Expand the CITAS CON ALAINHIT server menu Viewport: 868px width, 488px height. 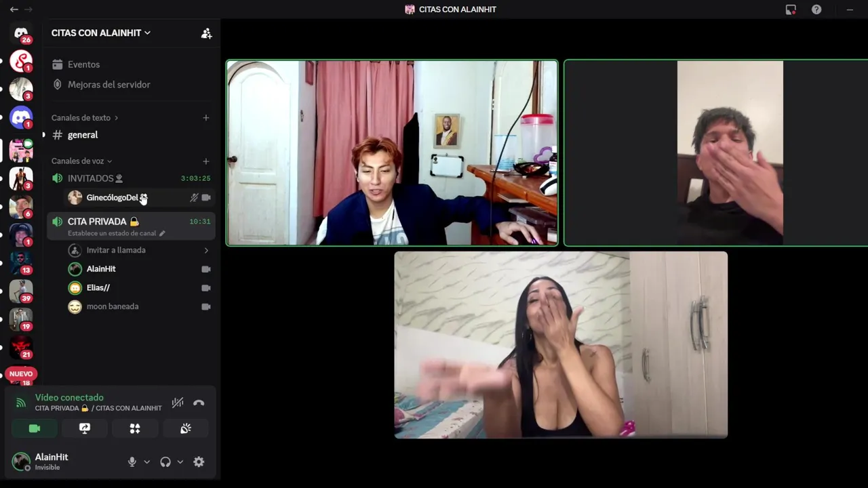click(x=101, y=33)
